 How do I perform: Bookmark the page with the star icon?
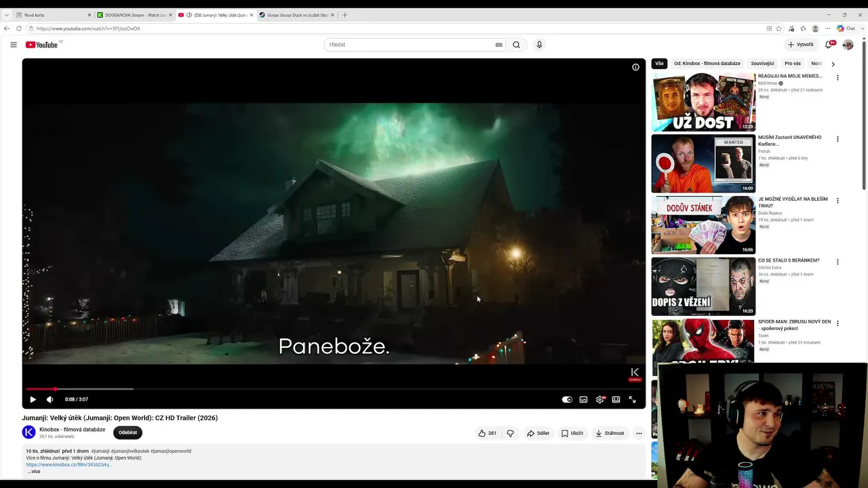tap(779, 28)
